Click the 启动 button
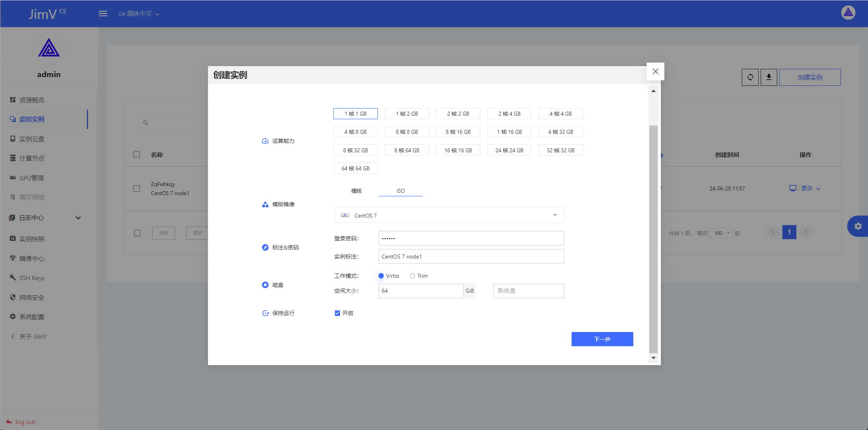This screenshot has width=868, height=430. click(x=164, y=233)
